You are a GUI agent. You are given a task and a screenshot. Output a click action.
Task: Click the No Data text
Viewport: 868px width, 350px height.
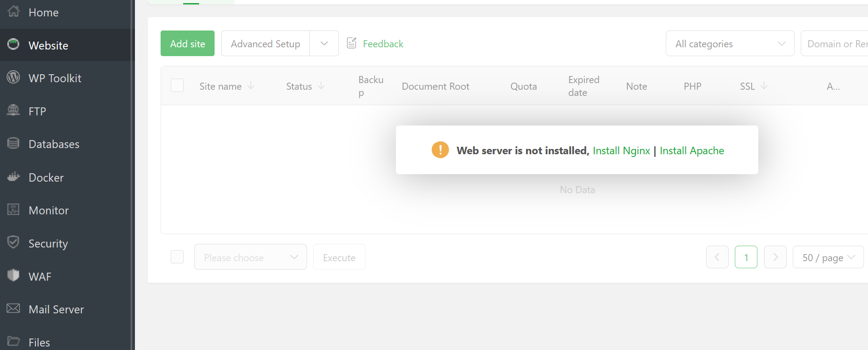577,190
